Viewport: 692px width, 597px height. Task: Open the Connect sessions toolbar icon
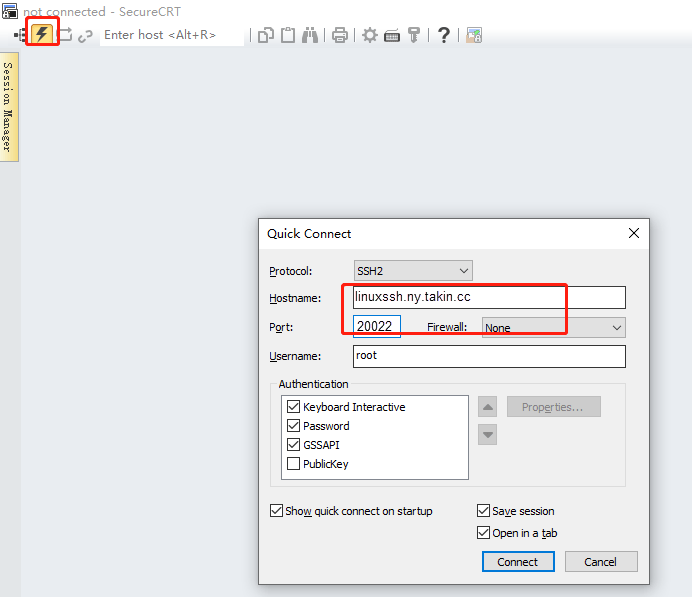pyautogui.click(x=20, y=34)
